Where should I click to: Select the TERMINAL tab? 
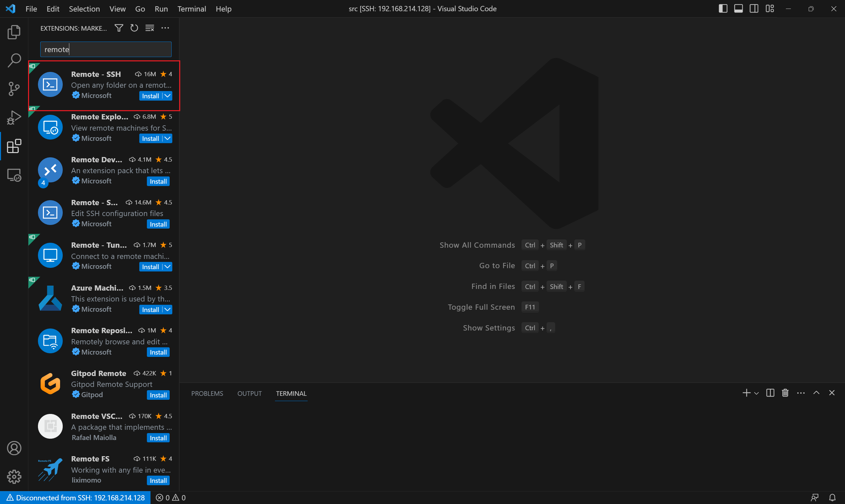click(291, 393)
